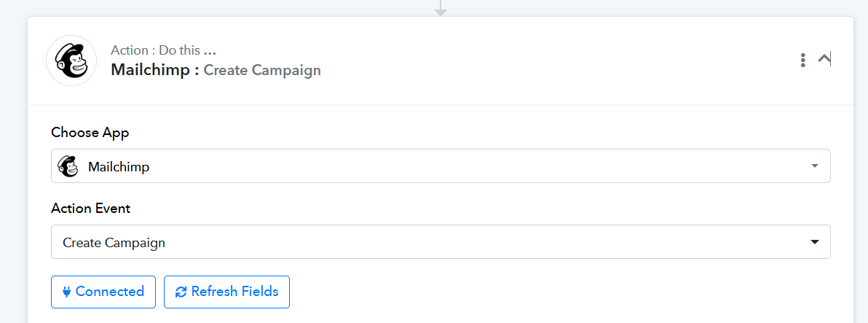Open the Choose App field showing Mailchimp
Viewport: 868px width, 323px height.
[x=441, y=166]
